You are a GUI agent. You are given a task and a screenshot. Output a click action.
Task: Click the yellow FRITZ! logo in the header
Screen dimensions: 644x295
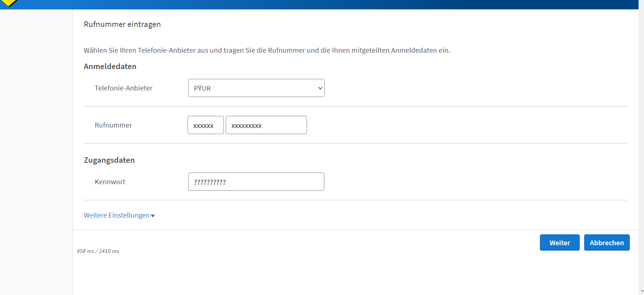coord(9,3)
